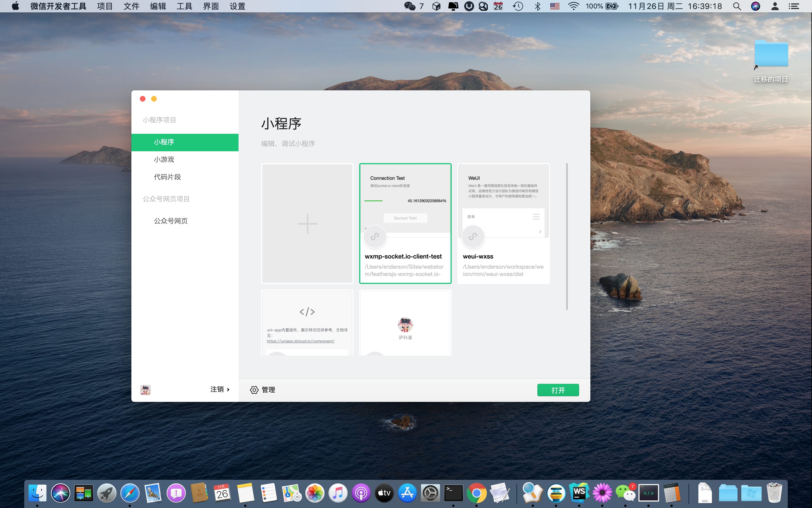Click the date and time in menu bar
The width and height of the screenshot is (812, 508).
point(675,6)
